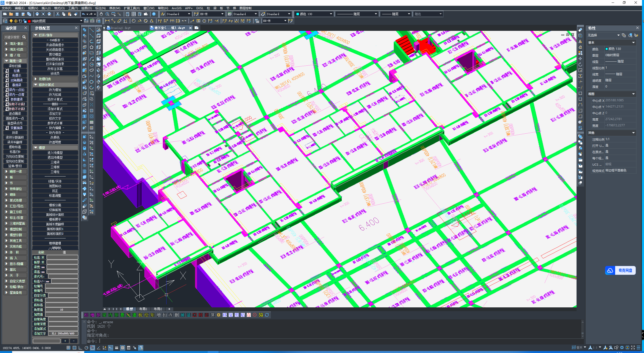Click the Open folder icon

[x=11, y=14]
